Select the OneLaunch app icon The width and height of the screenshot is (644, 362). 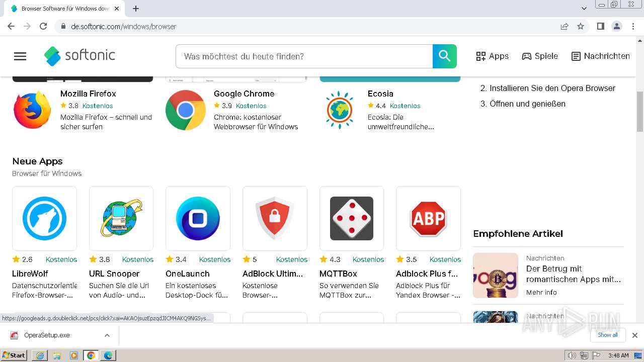pos(198,218)
